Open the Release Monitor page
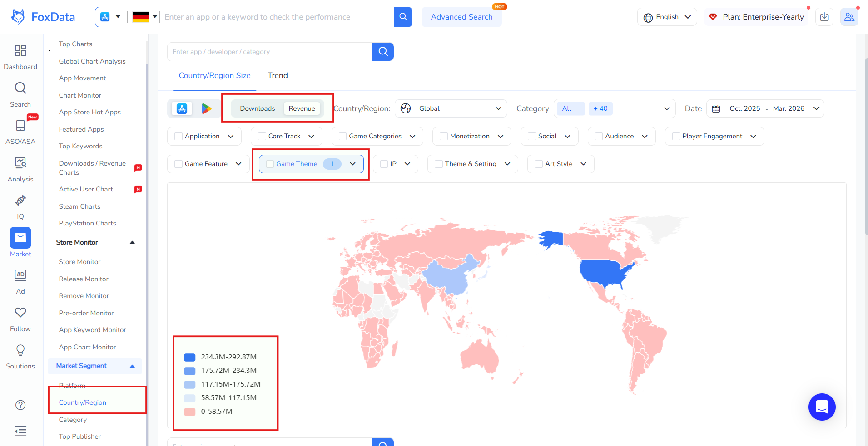868x446 pixels. pos(83,279)
